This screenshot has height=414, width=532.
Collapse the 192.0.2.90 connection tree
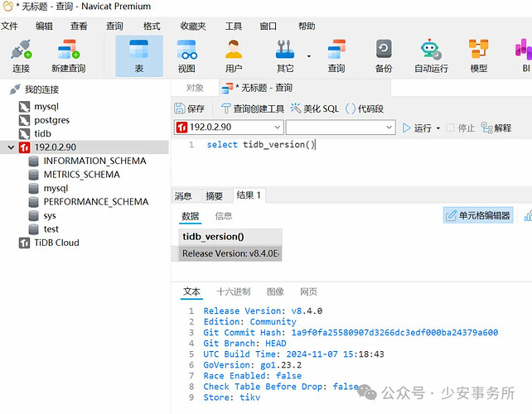[11, 147]
